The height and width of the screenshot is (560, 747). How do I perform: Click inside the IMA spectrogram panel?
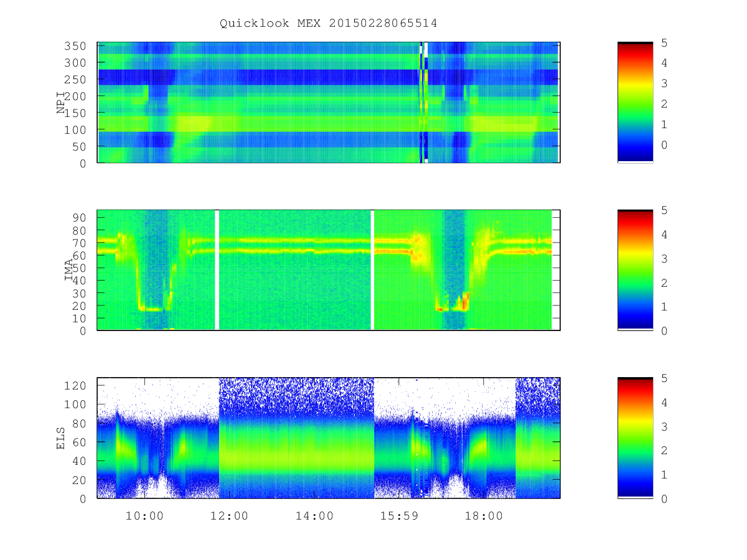pyautogui.click(x=329, y=270)
